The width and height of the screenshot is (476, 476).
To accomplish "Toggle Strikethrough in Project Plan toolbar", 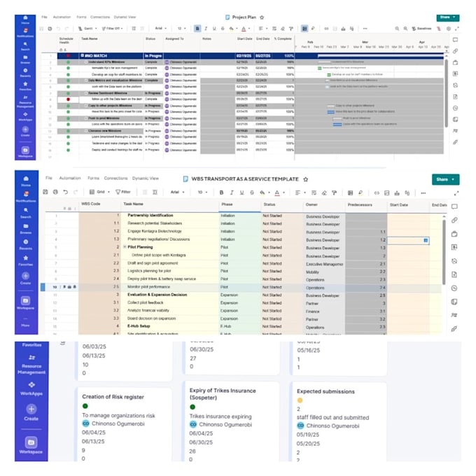I will coord(223,29).
